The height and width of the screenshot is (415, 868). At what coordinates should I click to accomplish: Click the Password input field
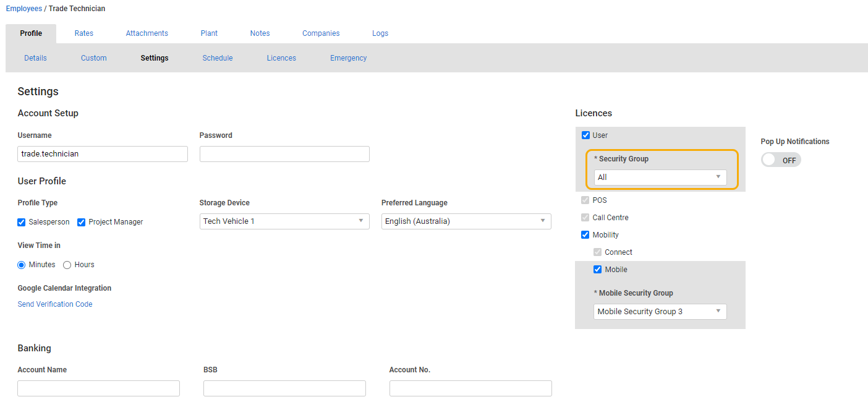coord(284,154)
